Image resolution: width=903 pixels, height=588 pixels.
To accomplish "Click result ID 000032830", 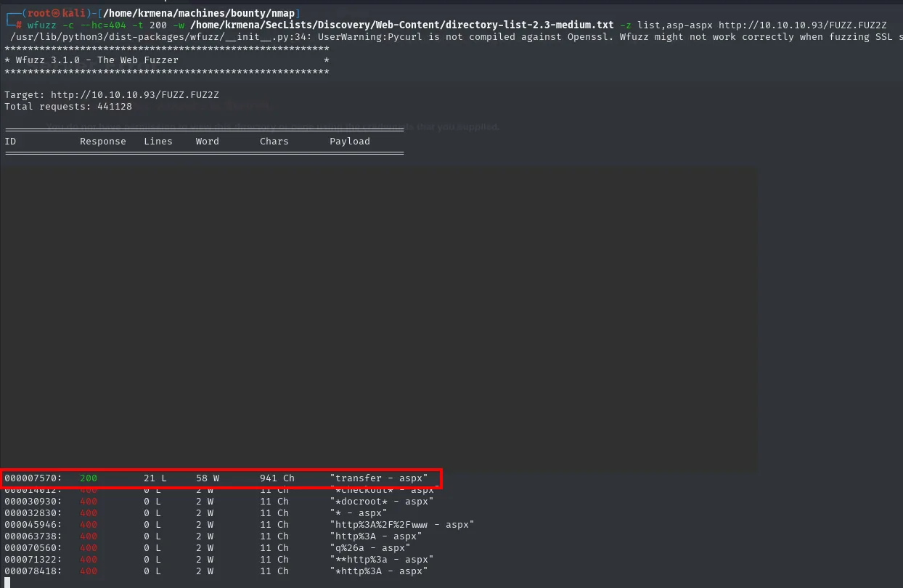I will pos(33,513).
